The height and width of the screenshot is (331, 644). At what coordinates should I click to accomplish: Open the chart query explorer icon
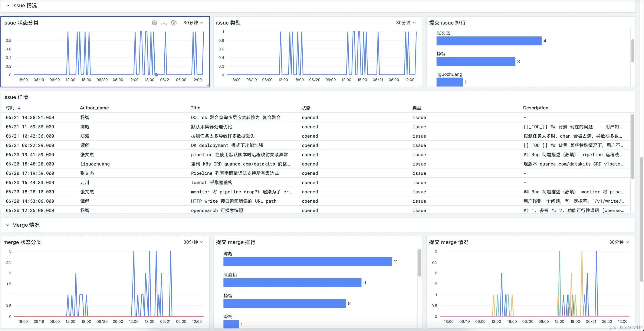pyautogui.click(x=154, y=23)
